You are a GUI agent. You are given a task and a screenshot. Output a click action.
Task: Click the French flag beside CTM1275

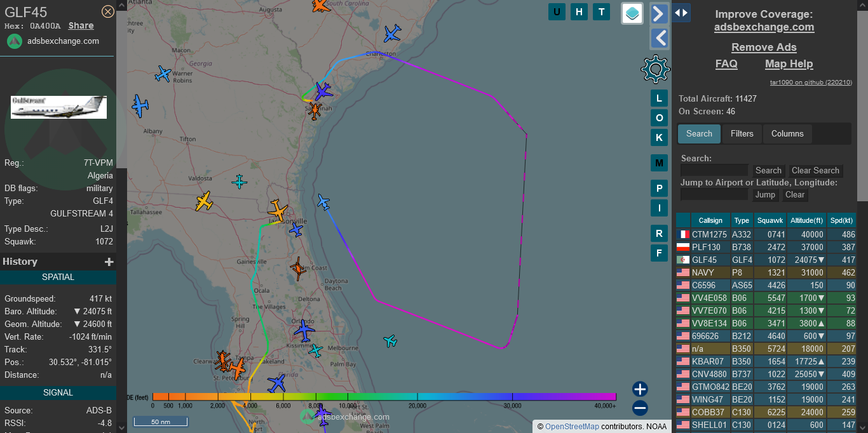[x=683, y=234]
